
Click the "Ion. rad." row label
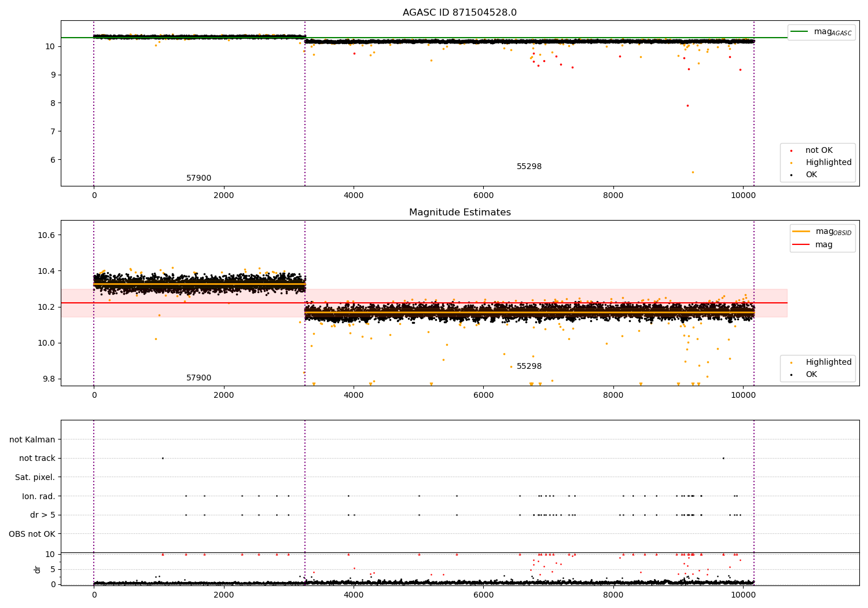[x=39, y=496]
